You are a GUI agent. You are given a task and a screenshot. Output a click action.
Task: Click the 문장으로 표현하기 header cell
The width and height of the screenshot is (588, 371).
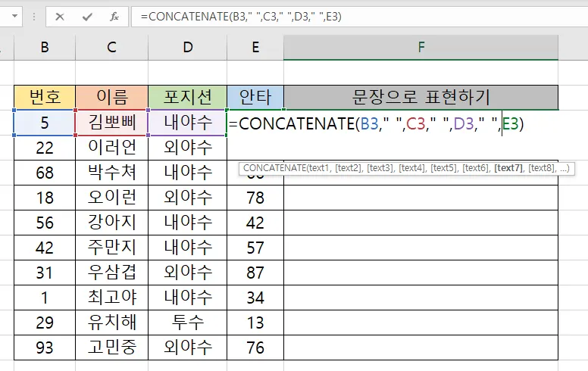tap(421, 97)
